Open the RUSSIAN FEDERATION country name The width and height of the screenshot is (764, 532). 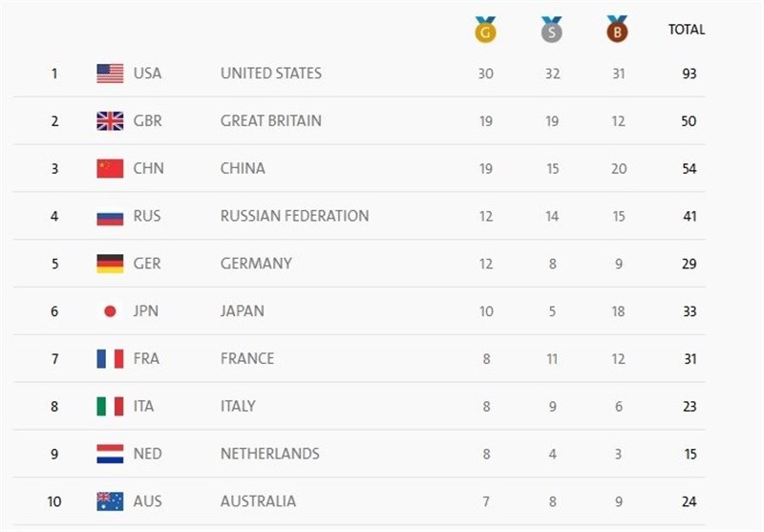click(x=294, y=216)
